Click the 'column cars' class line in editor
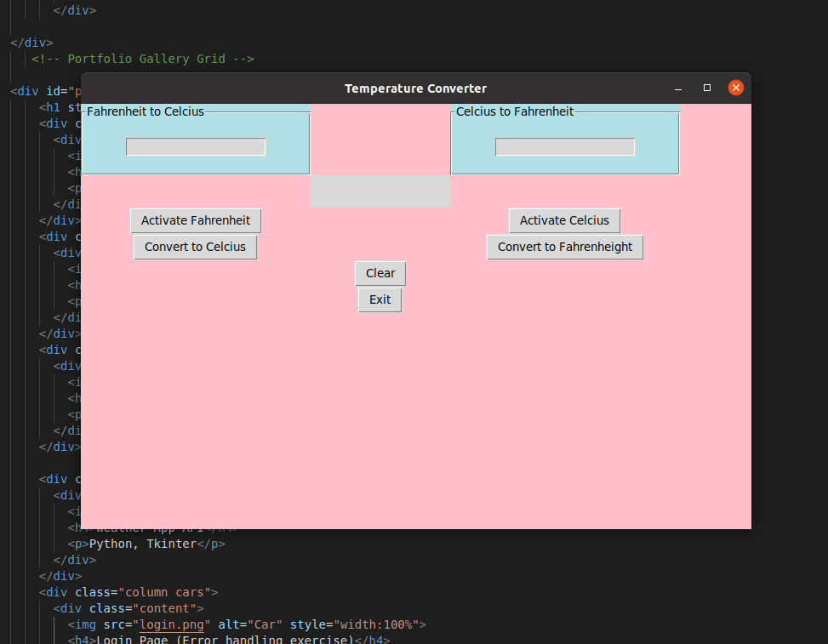 [128, 592]
